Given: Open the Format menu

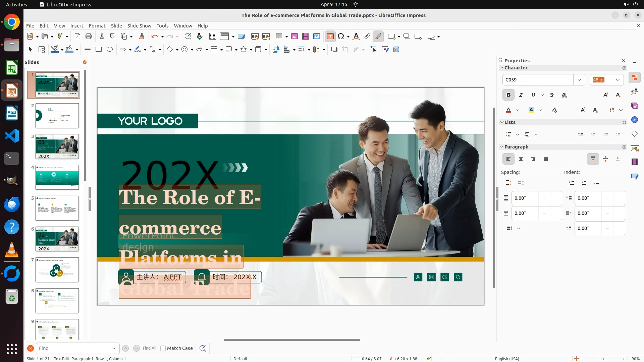Looking at the screenshot, I should [x=97, y=26].
